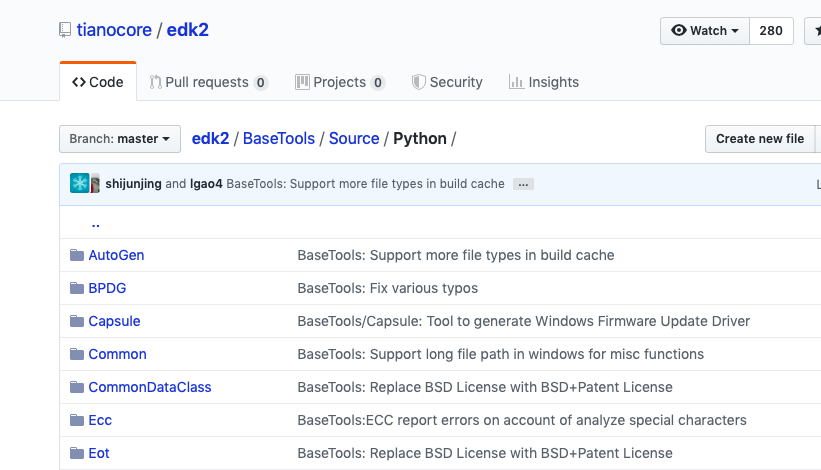View the 280 watchers count
Screen dimensions: 821x470
click(771, 31)
